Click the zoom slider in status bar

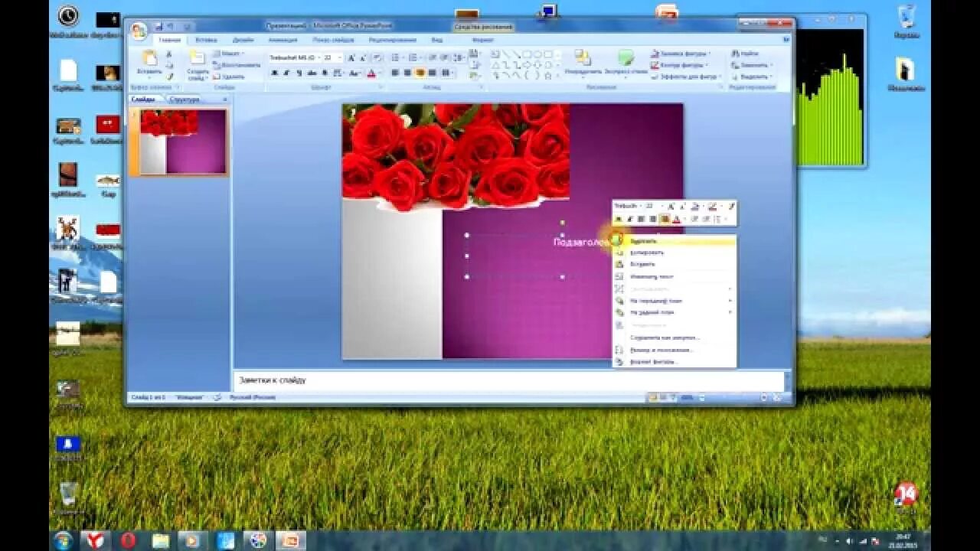pos(731,398)
